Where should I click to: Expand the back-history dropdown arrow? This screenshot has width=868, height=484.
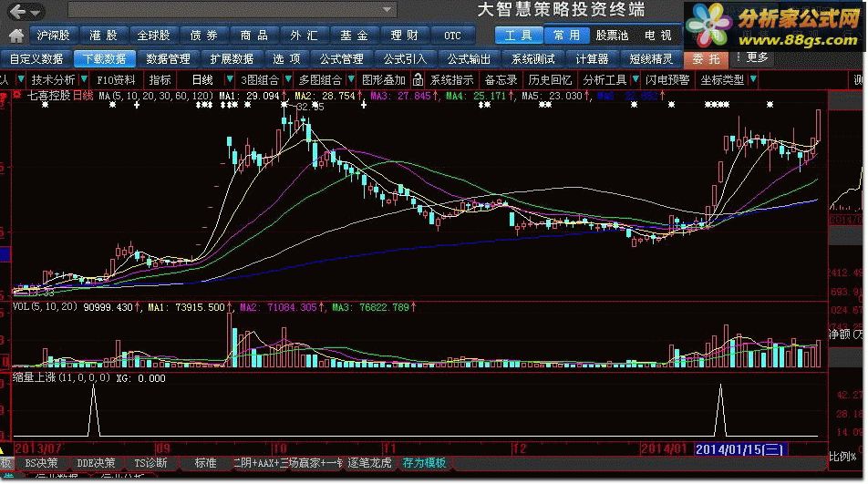click(36, 11)
